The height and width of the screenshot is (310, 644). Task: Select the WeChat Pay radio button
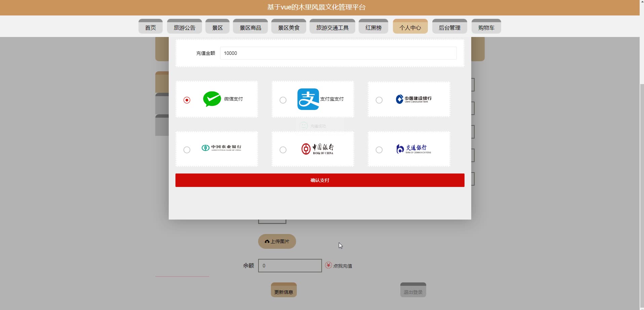tap(187, 100)
